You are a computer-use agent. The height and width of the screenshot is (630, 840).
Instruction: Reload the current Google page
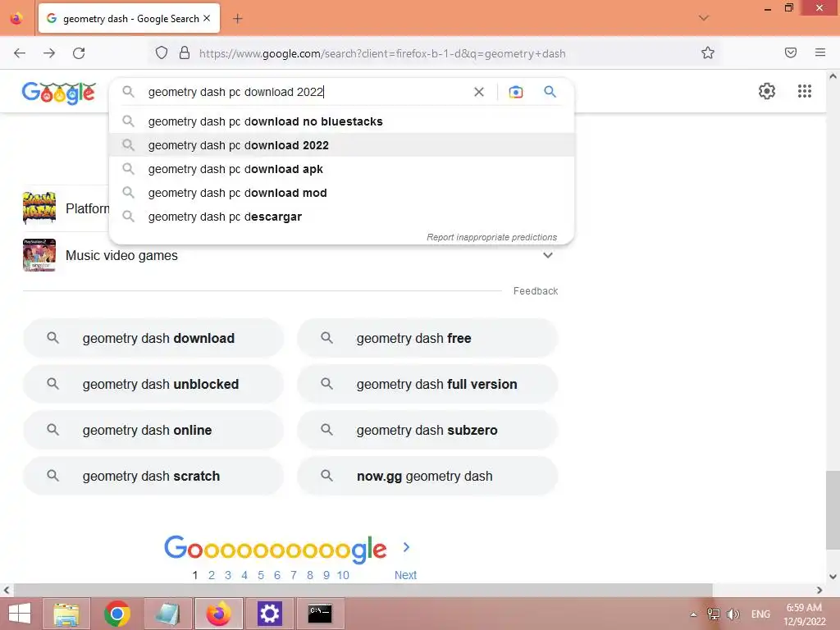[x=79, y=53]
